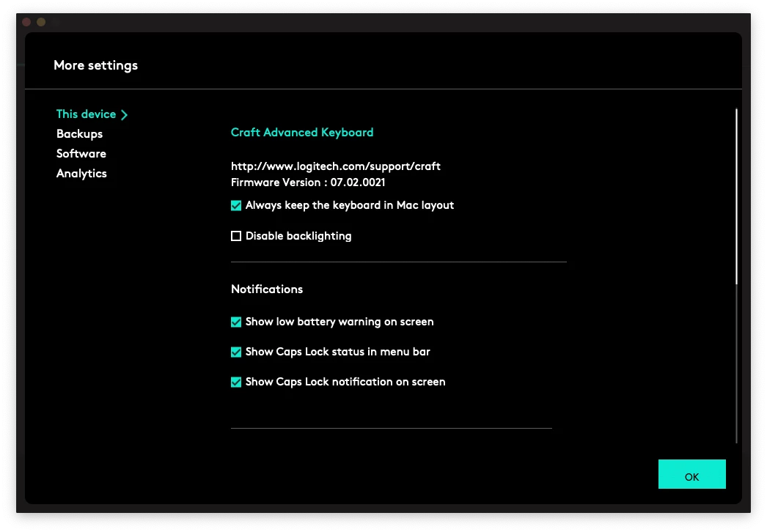This screenshot has width=767, height=532.
Task: Toggle Show low battery warning on screen
Action: [236, 322]
